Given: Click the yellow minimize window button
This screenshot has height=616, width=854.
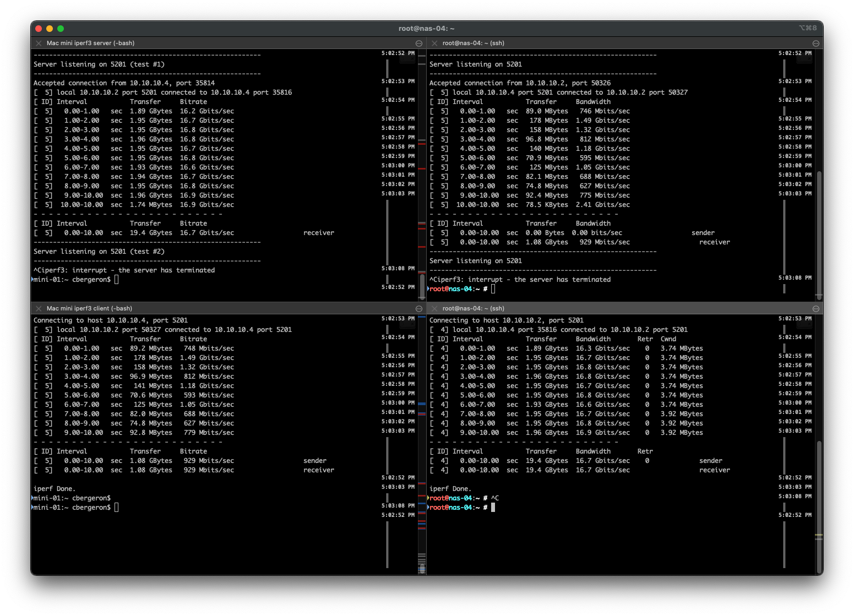Looking at the screenshot, I should 50,29.
